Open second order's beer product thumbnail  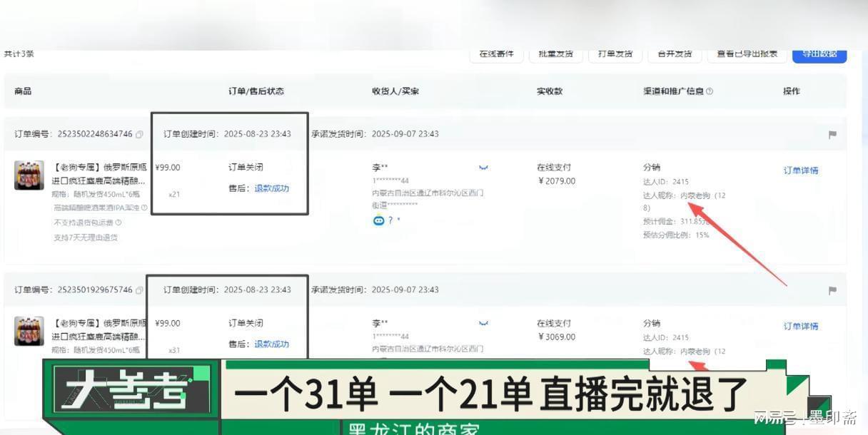tap(29, 332)
